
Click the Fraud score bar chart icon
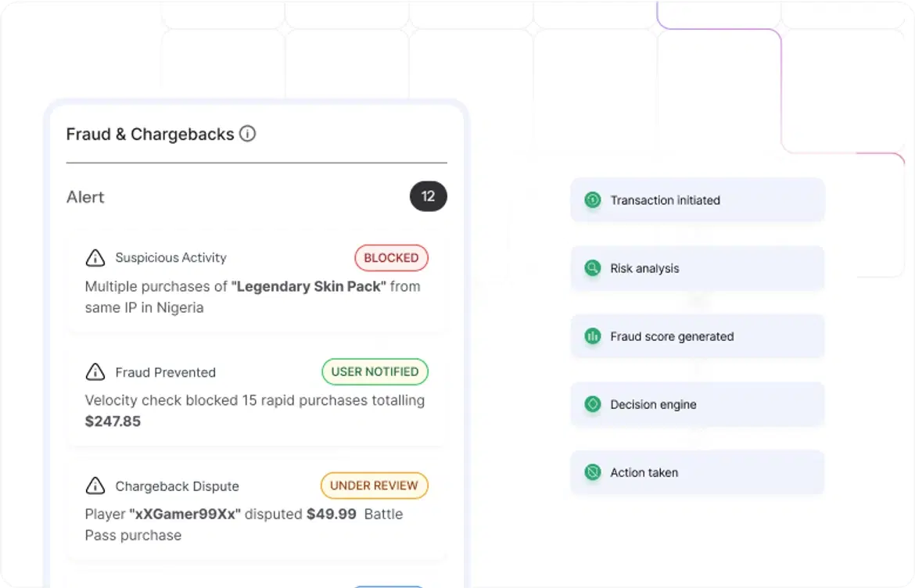click(593, 336)
